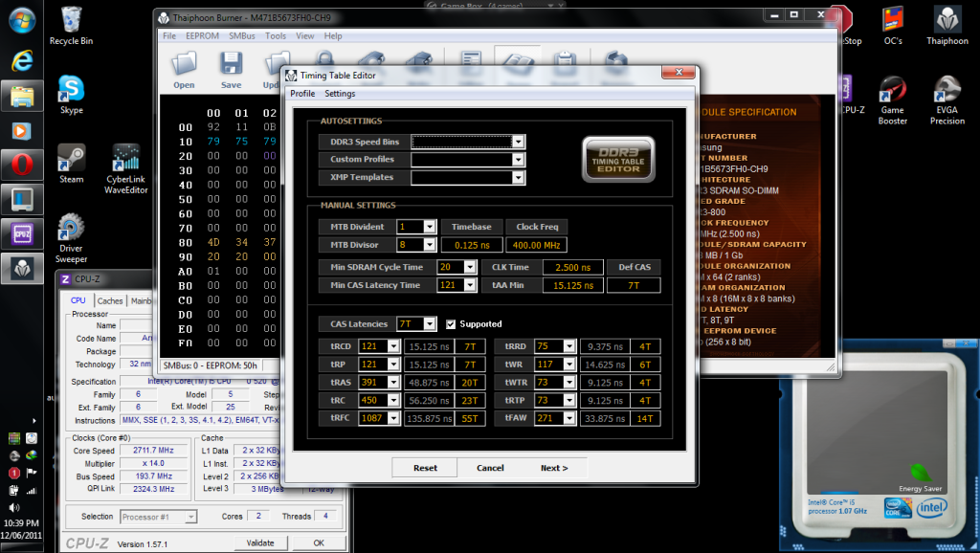
Task: Open the Min CAS Latency Time dropdown
Action: (470, 285)
